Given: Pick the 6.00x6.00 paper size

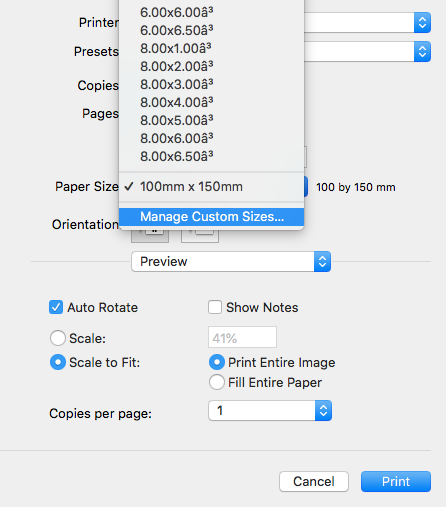Looking at the screenshot, I should [211, 13].
